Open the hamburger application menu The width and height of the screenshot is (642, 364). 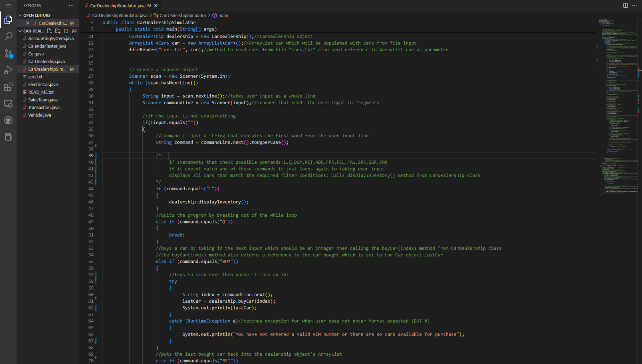pos(8,6)
